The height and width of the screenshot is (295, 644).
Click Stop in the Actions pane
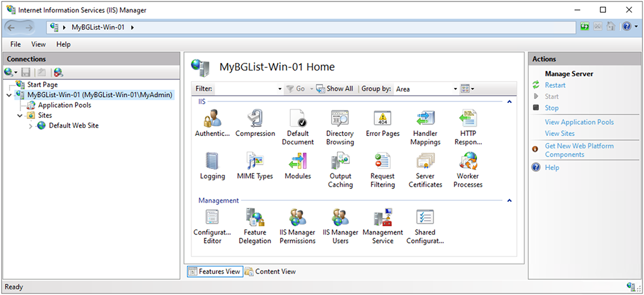coord(551,108)
